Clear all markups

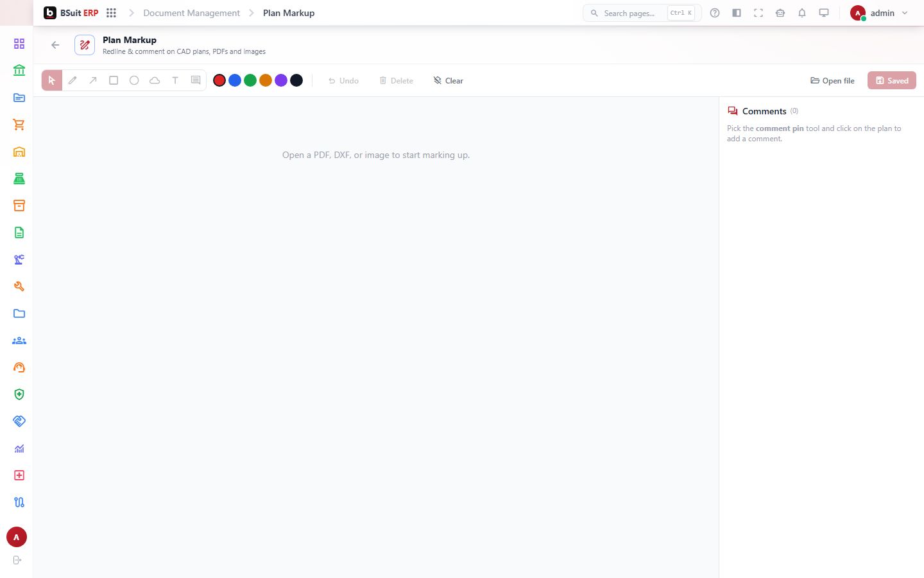coord(448,80)
